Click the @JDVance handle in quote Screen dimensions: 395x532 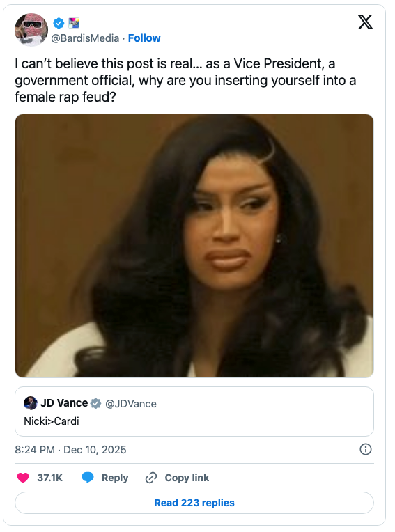131,404
